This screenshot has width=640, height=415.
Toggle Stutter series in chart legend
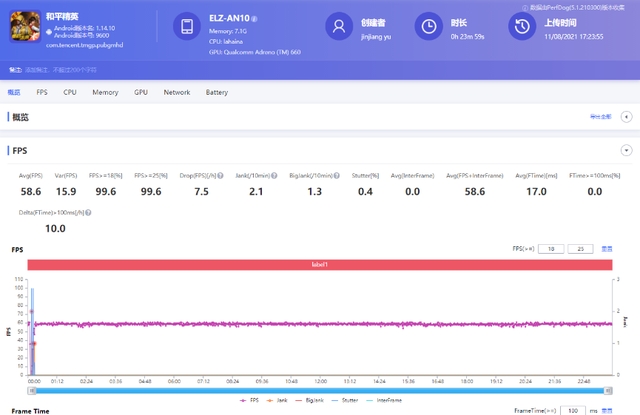tap(345, 400)
